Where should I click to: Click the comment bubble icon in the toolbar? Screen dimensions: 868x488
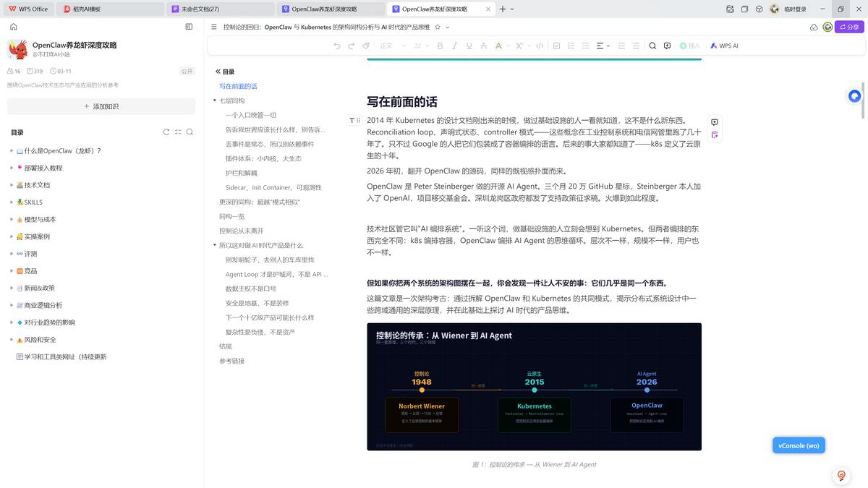pyautogui.click(x=667, y=46)
